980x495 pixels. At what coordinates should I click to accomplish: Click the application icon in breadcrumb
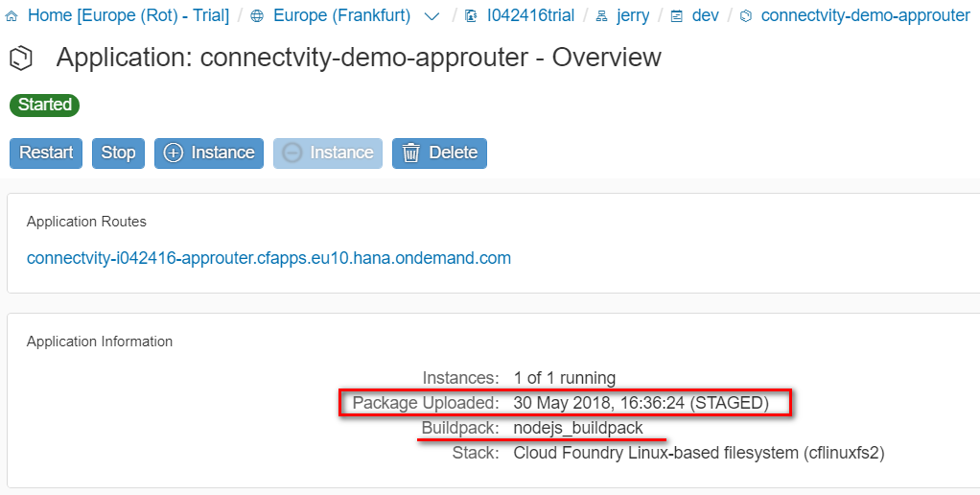point(745,16)
